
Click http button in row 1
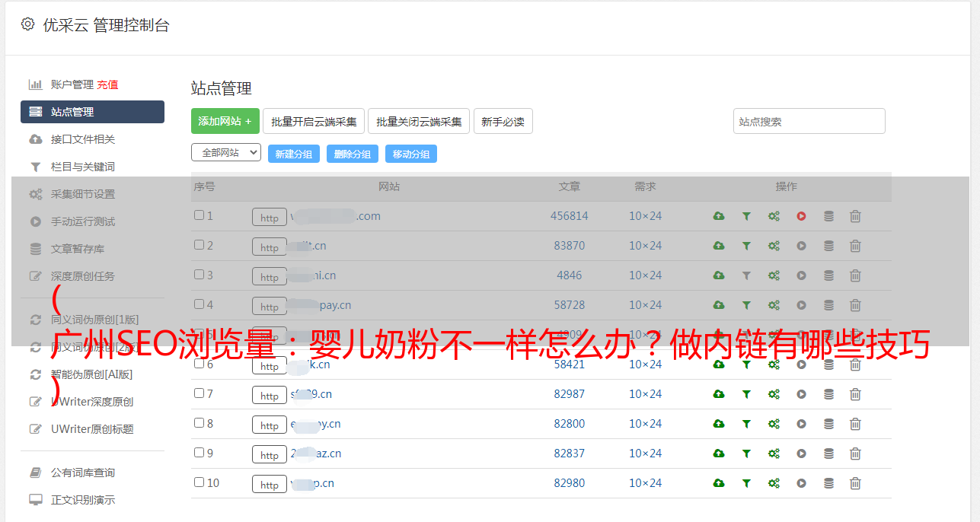tap(270, 217)
